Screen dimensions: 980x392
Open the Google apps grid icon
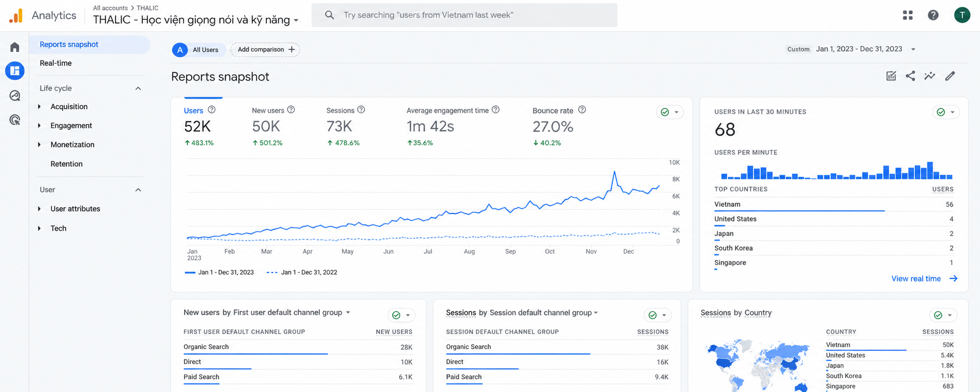907,15
